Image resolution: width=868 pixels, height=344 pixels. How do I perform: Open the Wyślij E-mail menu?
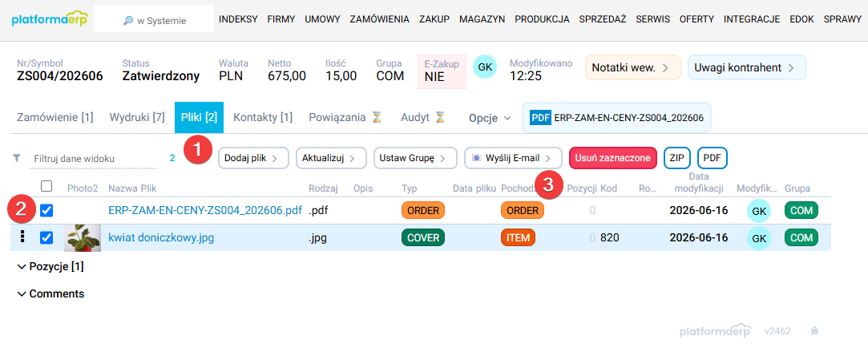click(x=513, y=158)
